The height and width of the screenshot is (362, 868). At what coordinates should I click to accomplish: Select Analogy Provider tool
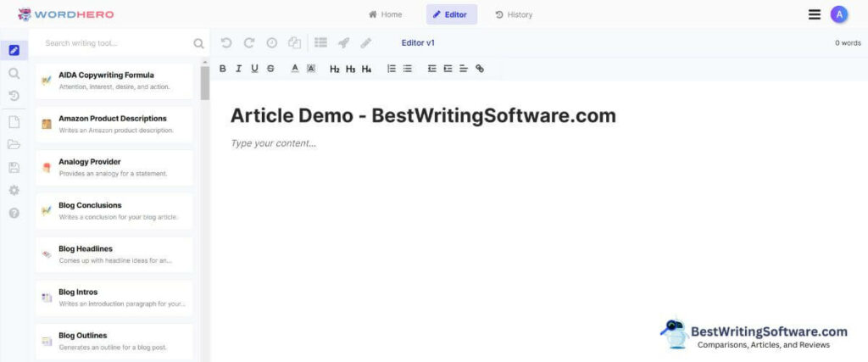[114, 167]
